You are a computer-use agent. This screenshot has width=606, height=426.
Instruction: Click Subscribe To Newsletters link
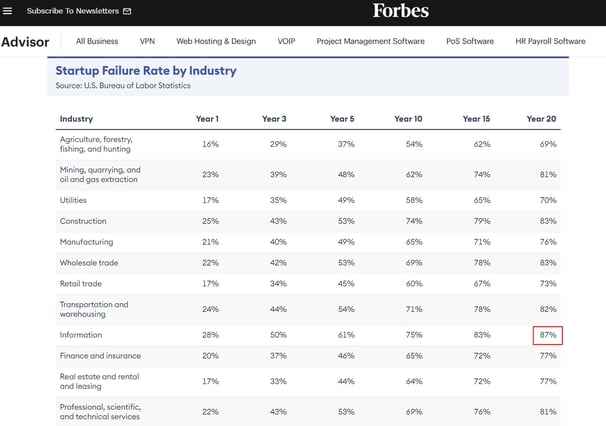tap(72, 11)
